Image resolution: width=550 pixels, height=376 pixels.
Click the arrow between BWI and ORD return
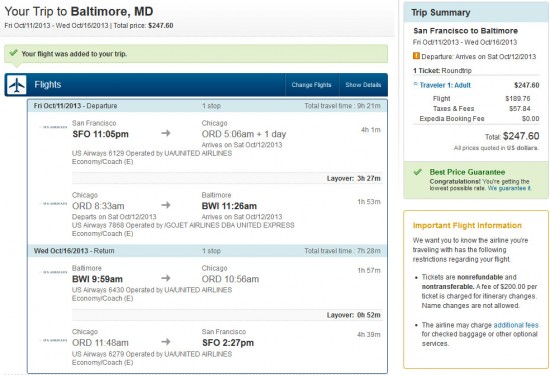pyautogui.click(x=166, y=278)
